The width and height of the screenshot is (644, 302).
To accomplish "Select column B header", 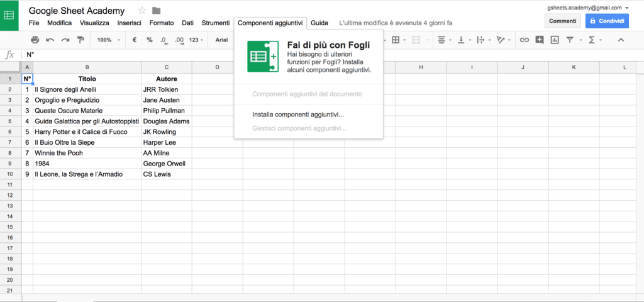I will coord(87,67).
